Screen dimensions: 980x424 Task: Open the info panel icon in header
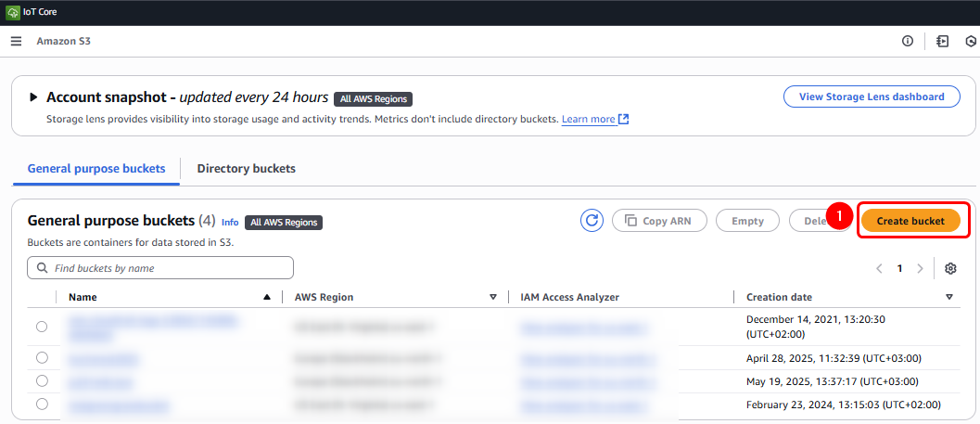[x=908, y=41]
